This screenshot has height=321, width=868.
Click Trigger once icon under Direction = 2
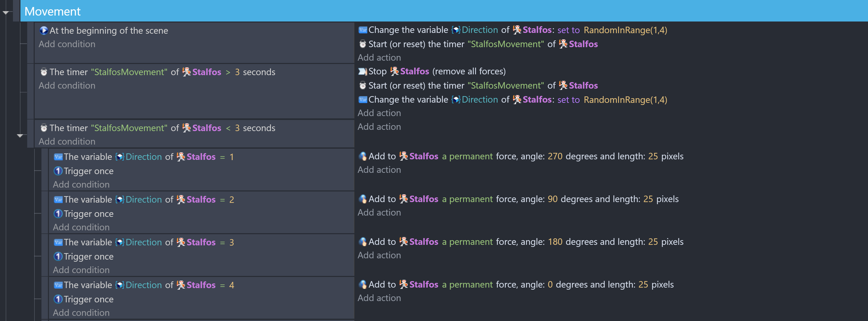(x=58, y=214)
